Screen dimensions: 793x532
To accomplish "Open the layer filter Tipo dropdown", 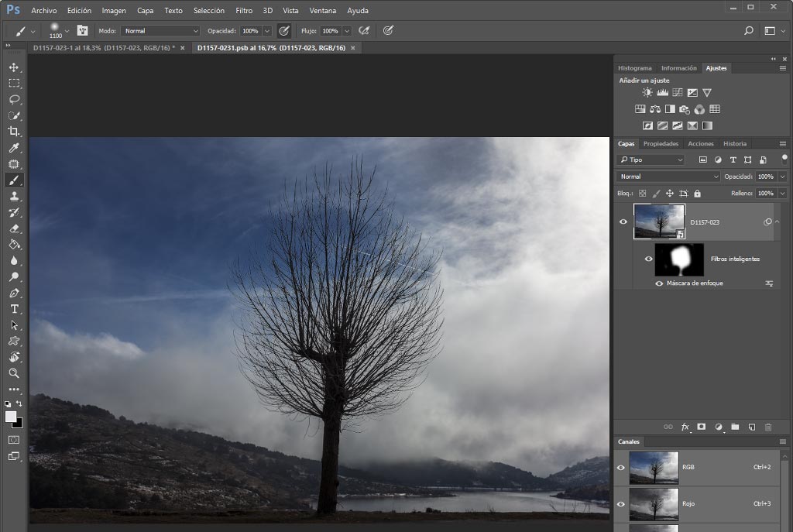I will [x=651, y=160].
